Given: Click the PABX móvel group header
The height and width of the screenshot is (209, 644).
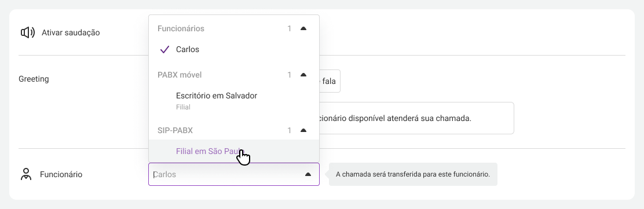Looking at the screenshot, I should tap(180, 75).
